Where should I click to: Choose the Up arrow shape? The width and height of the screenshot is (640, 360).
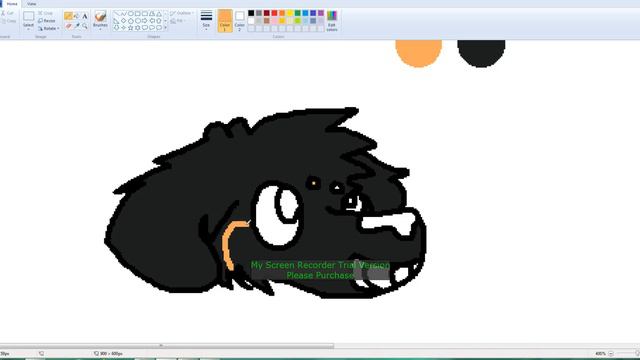click(159, 20)
